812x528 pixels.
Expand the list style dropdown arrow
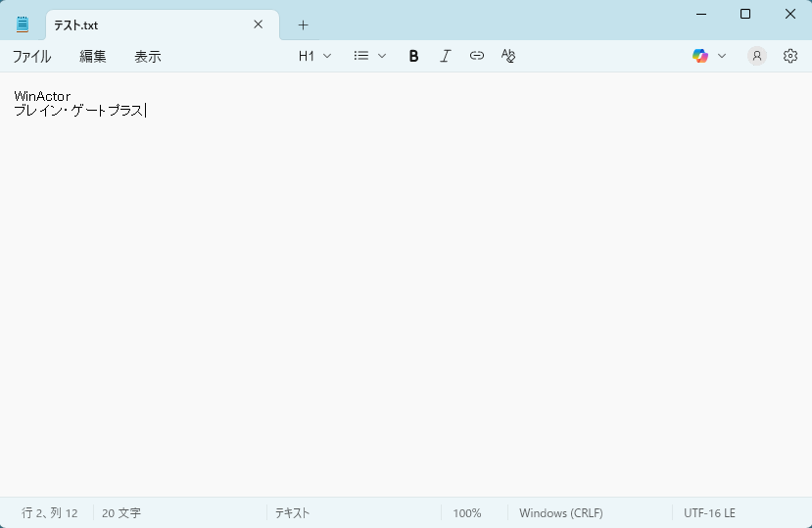pos(382,56)
